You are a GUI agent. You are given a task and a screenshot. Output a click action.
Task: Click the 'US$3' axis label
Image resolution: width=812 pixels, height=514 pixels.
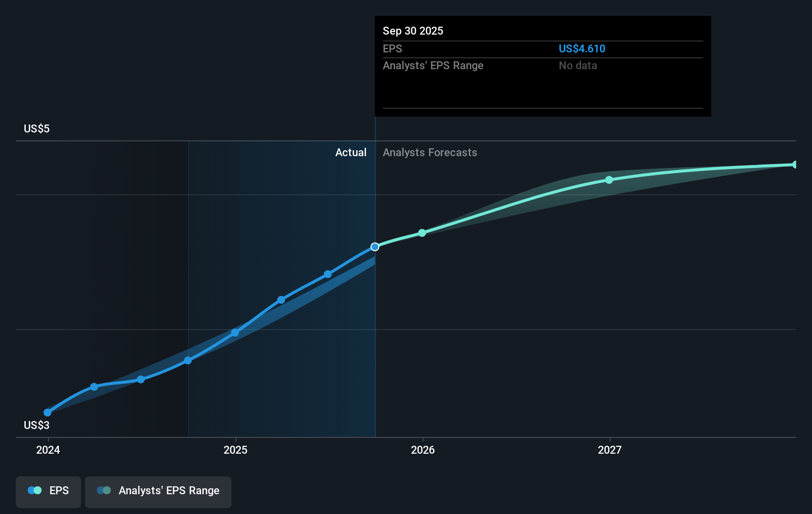pyautogui.click(x=37, y=425)
